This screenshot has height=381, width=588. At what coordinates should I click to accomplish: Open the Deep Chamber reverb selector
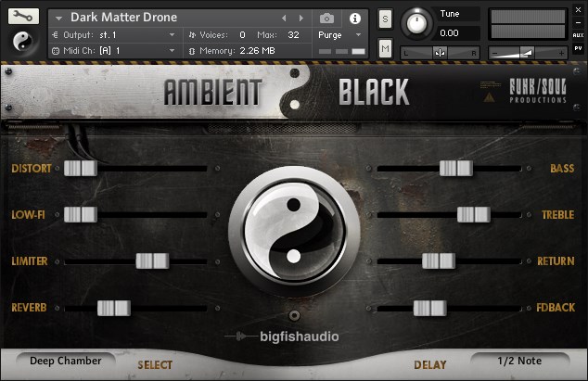tap(65, 361)
